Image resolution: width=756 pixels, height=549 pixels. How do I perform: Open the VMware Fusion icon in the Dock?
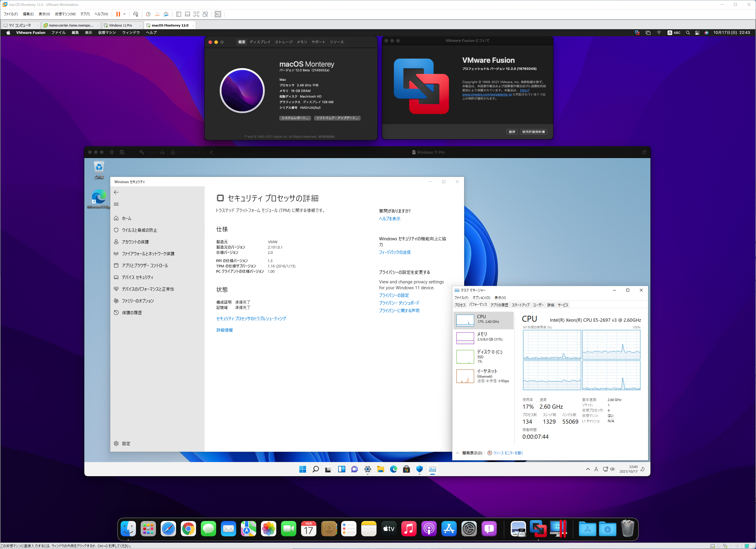[538, 529]
